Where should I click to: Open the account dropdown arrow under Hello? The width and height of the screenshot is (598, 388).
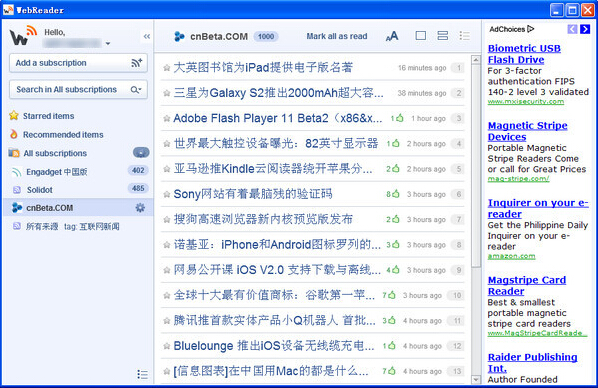click(108, 43)
